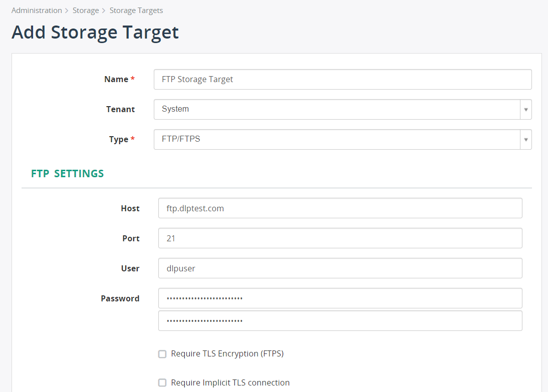
Task: Click the User field containing dlpuser
Action: 341,268
